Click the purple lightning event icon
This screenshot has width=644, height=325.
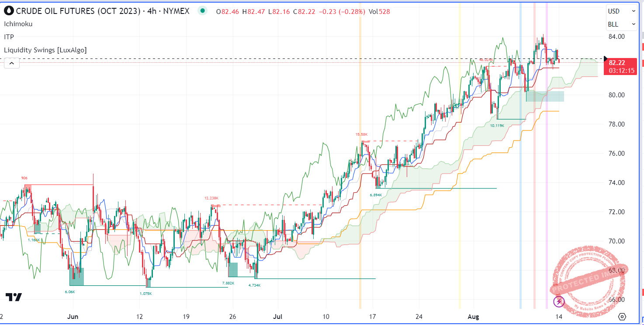559,301
